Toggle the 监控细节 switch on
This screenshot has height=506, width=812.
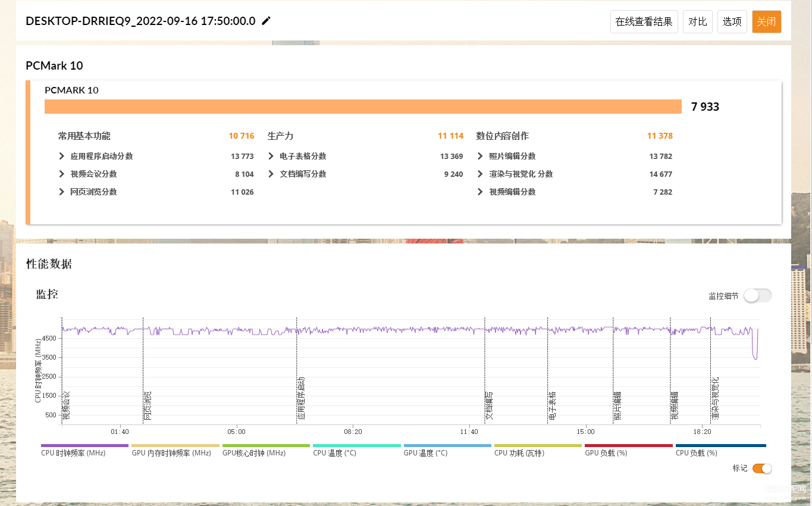tap(757, 295)
